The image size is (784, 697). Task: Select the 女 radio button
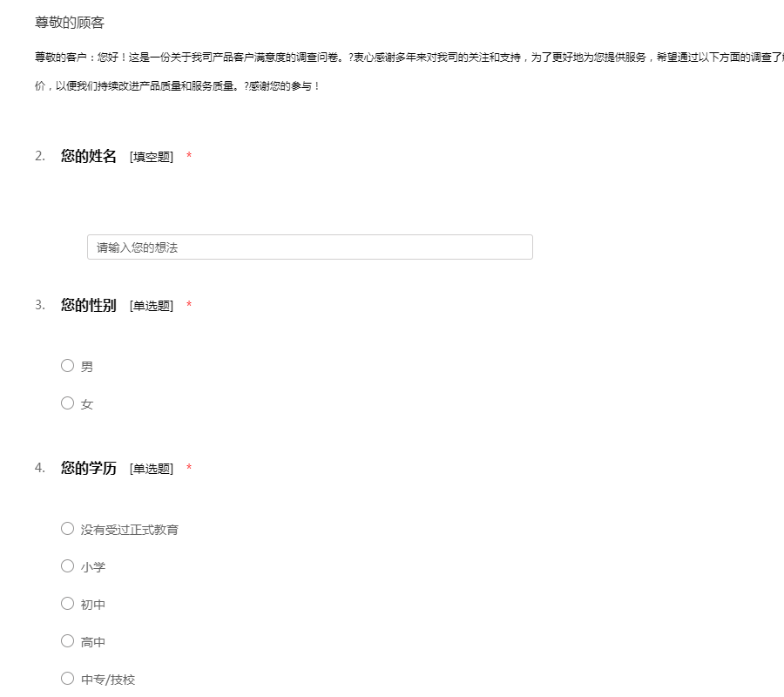coord(67,403)
